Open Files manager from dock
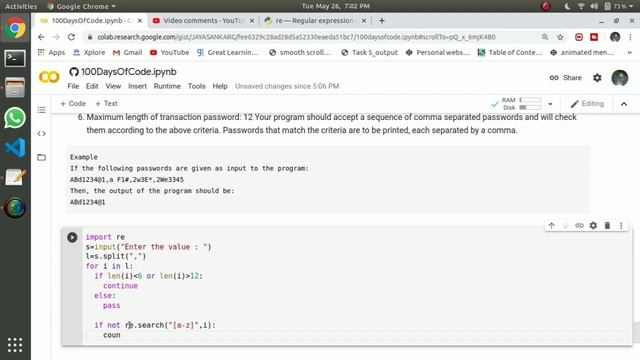The height and width of the screenshot is (360, 640). 15,88
